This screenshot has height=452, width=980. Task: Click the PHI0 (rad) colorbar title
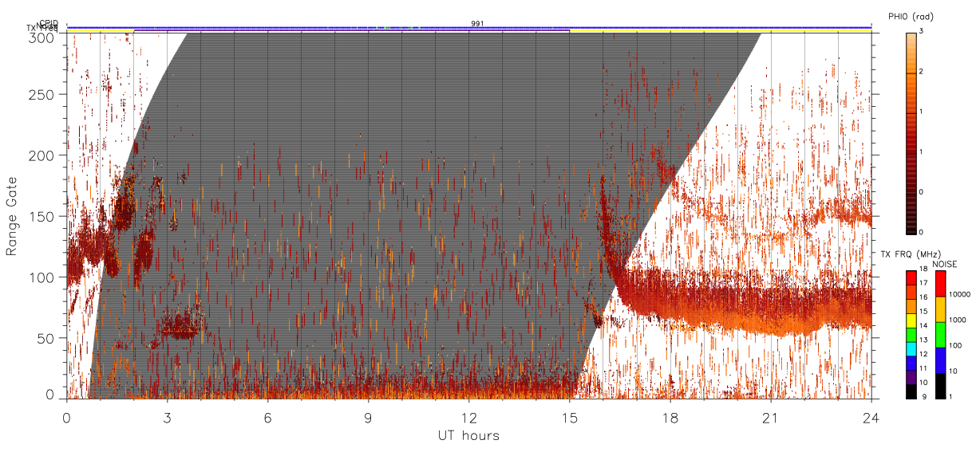click(911, 17)
